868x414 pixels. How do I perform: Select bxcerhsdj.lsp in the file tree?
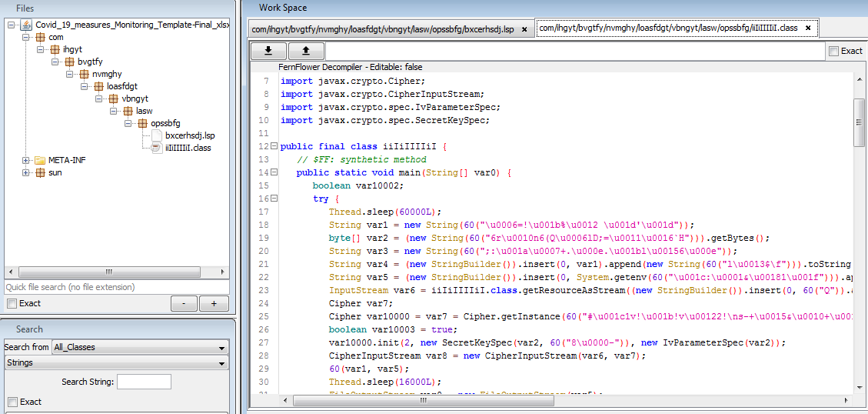(x=190, y=135)
